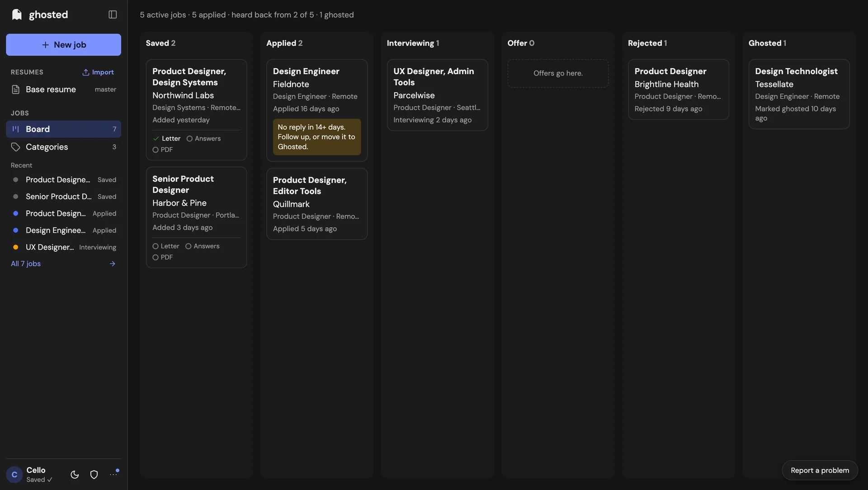Click the Offers go here placeholder

[558, 73]
